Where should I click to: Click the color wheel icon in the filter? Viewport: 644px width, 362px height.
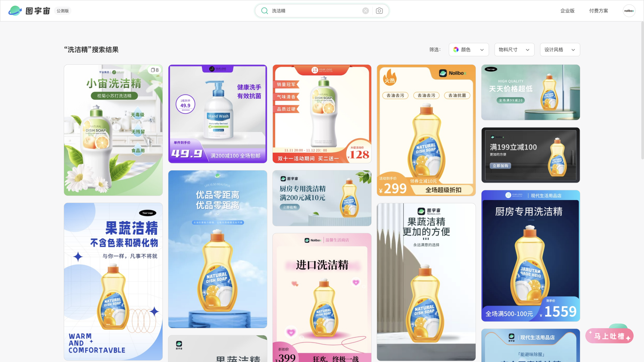coord(456,50)
